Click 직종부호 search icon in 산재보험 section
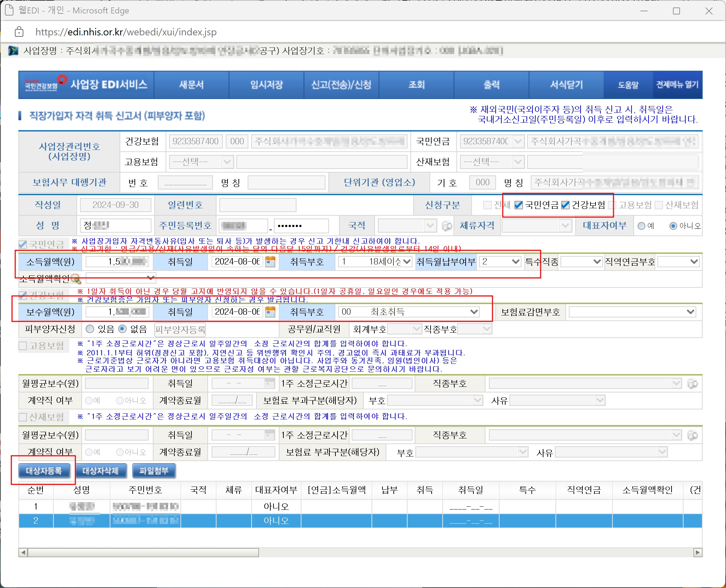Image resolution: width=726 pixels, height=588 pixels. (x=692, y=435)
